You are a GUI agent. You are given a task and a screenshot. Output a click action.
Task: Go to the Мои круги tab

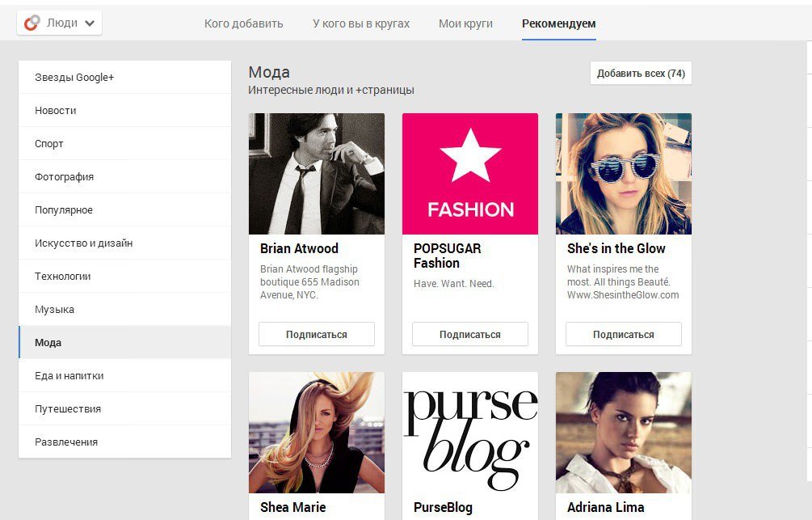(465, 23)
